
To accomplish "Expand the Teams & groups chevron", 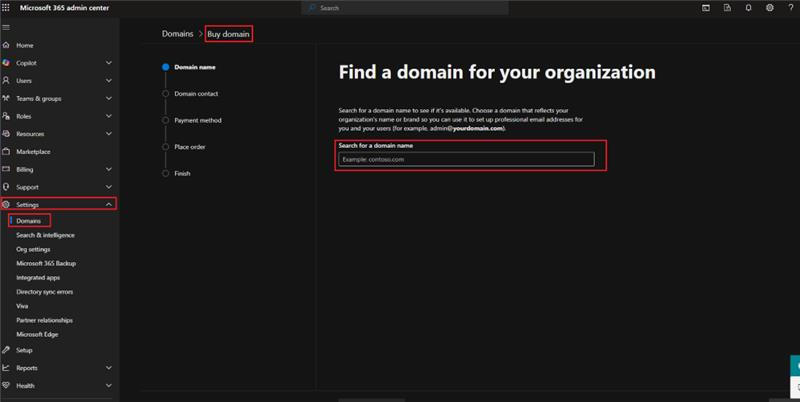I will point(109,98).
